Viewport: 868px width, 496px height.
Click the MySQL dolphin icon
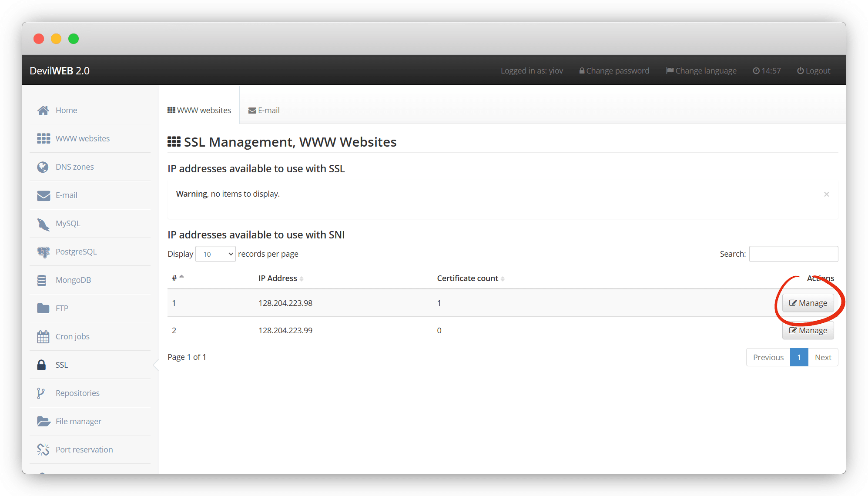(43, 224)
